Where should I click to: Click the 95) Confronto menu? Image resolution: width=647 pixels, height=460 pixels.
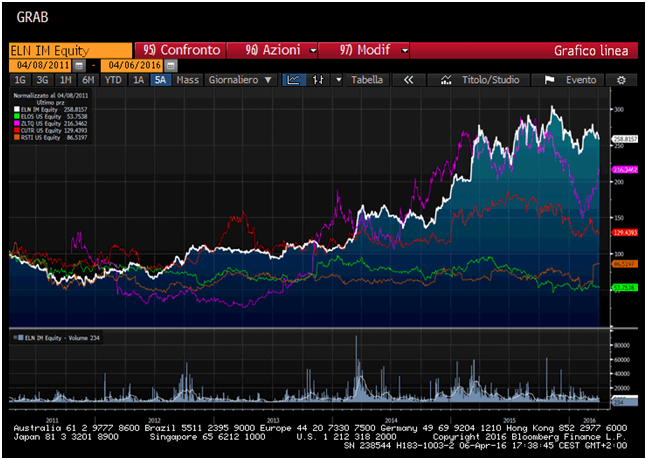[x=181, y=50]
